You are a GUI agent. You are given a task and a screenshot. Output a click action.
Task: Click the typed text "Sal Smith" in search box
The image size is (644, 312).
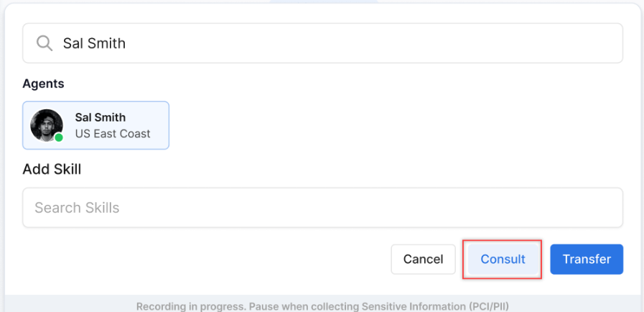[x=94, y=43]
